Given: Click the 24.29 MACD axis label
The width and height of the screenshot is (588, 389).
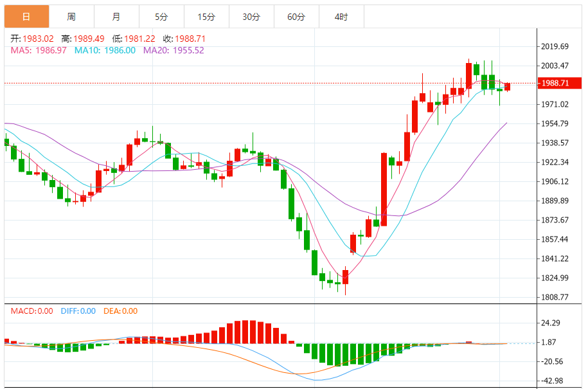Looking at the screenshot, I should point(551,323).
